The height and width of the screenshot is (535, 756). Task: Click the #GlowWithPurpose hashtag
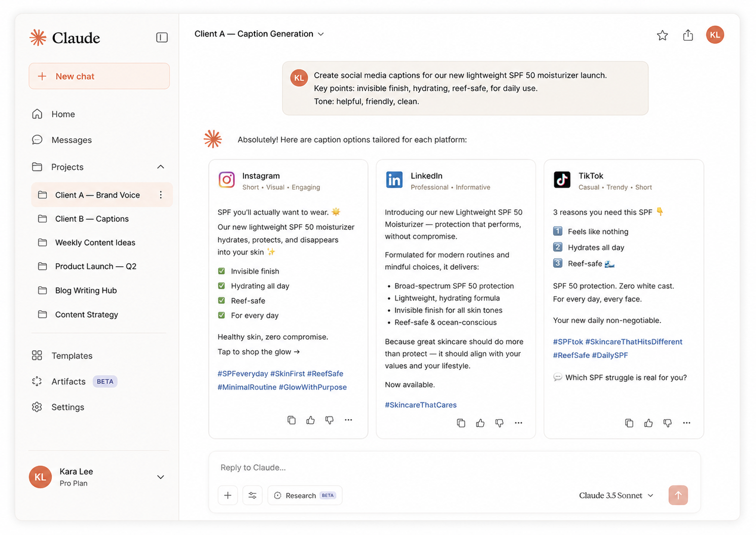point(313,387)
